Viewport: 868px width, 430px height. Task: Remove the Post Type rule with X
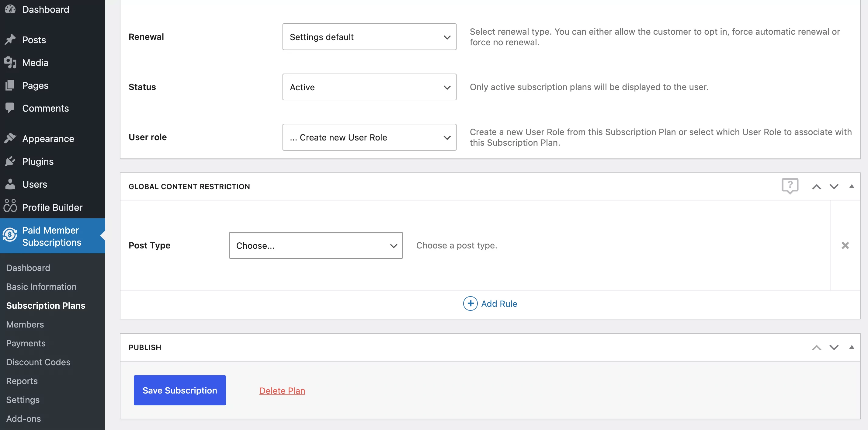[x=845, y=245]
